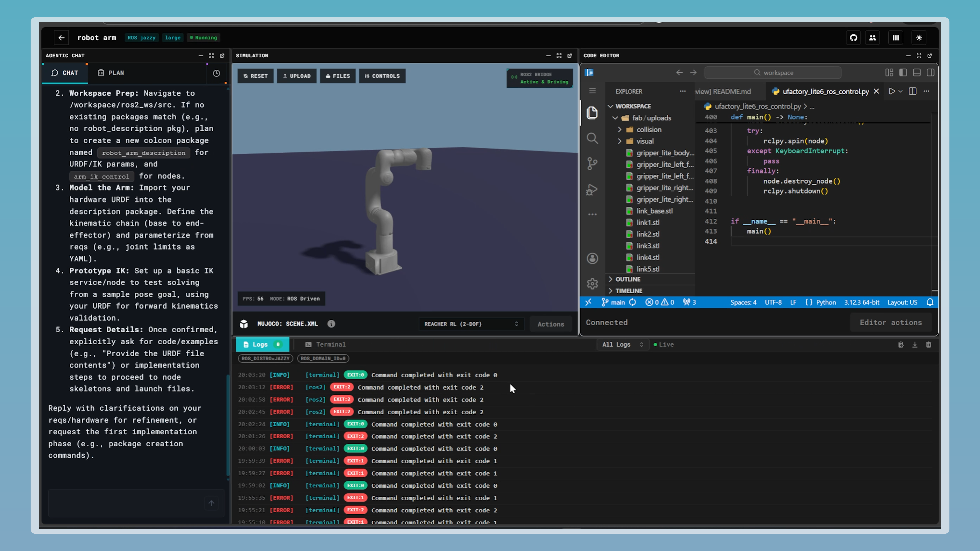Expand the collision folder in the Explorer
The image size is (980, 551).
point(620,130)
